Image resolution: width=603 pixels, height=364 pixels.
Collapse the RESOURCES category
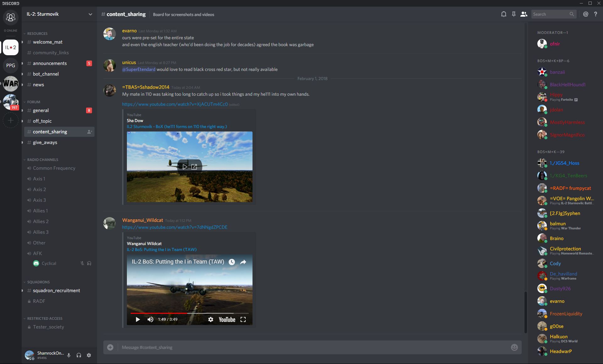[37, 33]
